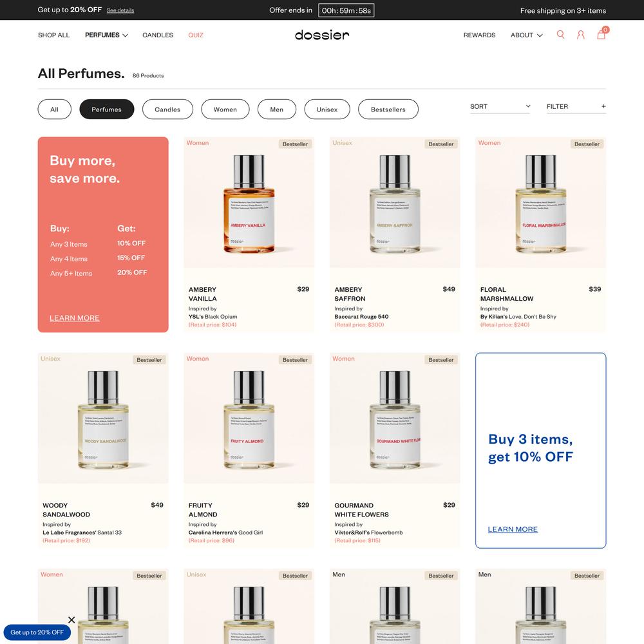Click LEARN MORE on coral banner

74,318
